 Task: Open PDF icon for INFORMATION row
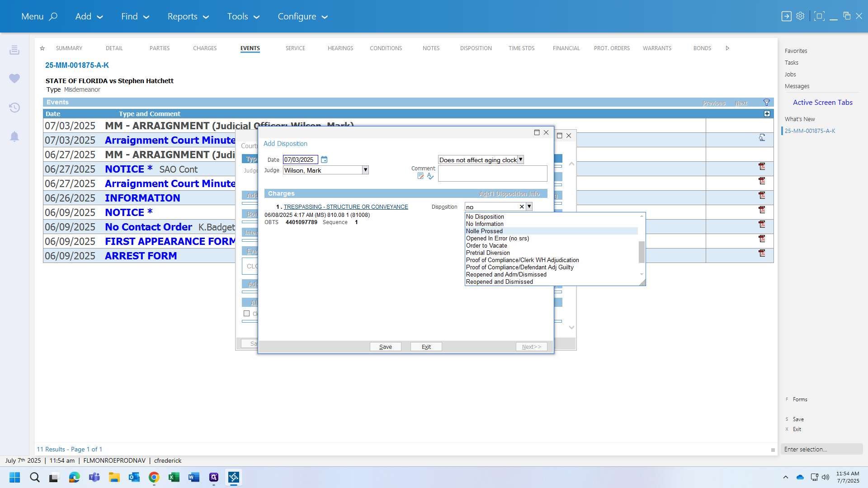(x=762, y=196)
